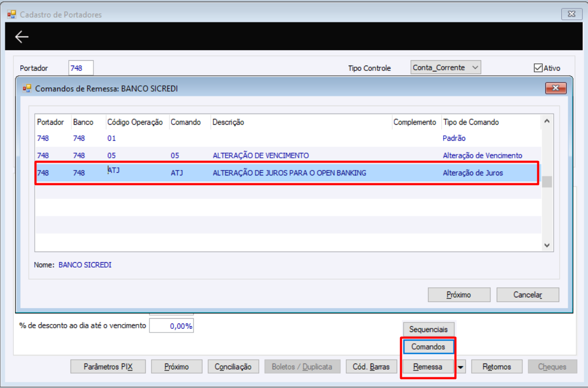Toggle the Ativo checkbox

(538, 68)
